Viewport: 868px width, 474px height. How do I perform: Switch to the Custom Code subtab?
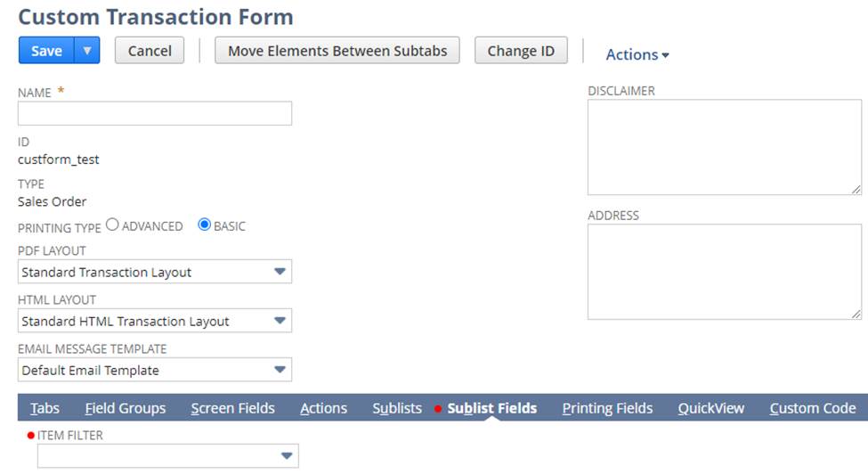tap(812, 408)
